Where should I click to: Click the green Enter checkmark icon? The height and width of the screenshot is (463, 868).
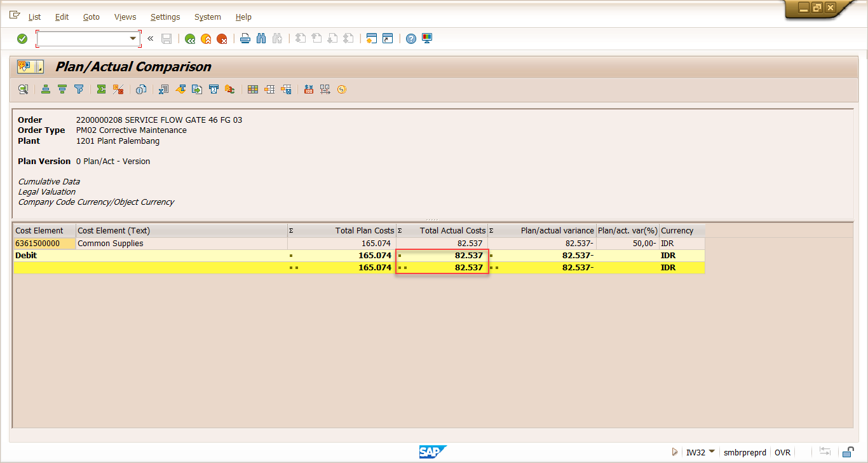(22, 39)
